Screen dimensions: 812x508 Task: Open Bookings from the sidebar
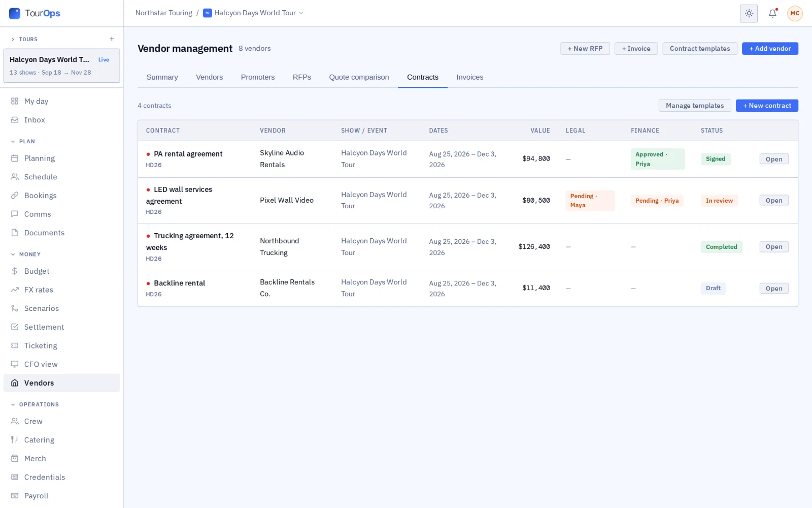tap(62, 196)
